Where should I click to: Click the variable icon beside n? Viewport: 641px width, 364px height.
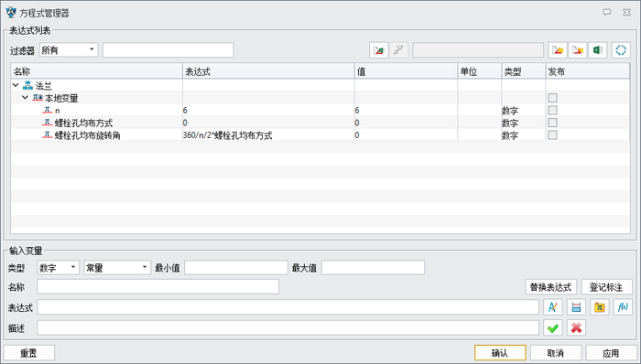click(48, 110)
